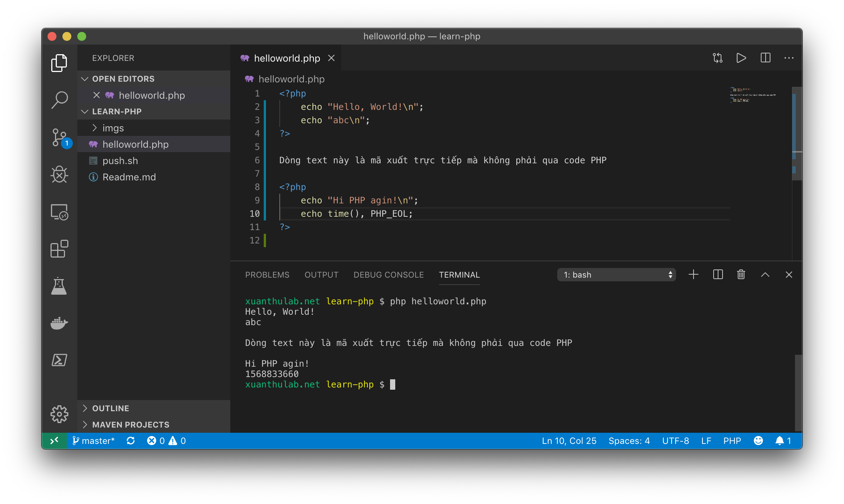This screenshot has height=504, width=844.
Task: Expand the imgs folder
Action: click(x=113, y=128)
